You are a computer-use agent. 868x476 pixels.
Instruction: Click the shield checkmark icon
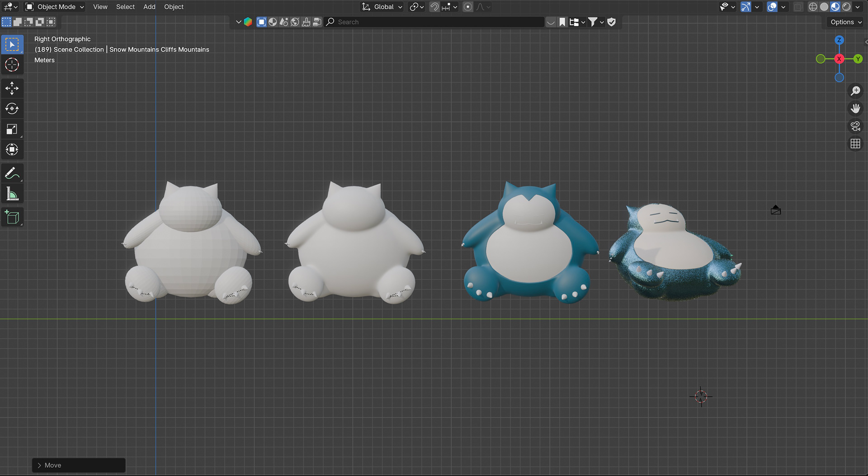pyautogui.click(x=611, y=22)
